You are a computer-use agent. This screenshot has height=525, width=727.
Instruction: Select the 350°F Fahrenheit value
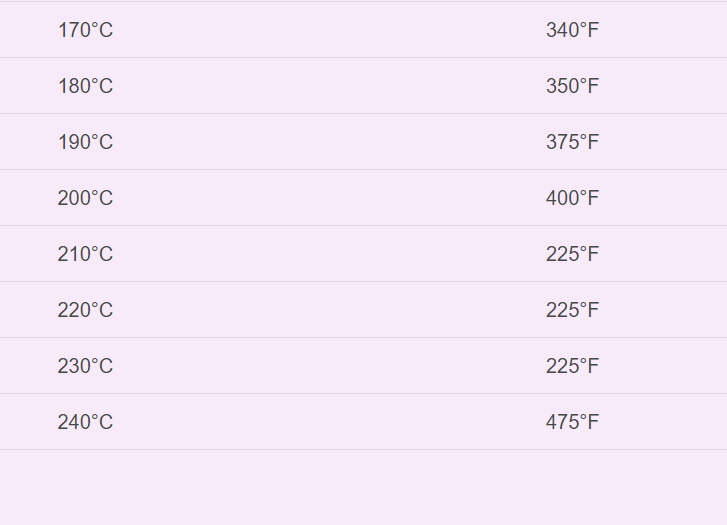572,86
